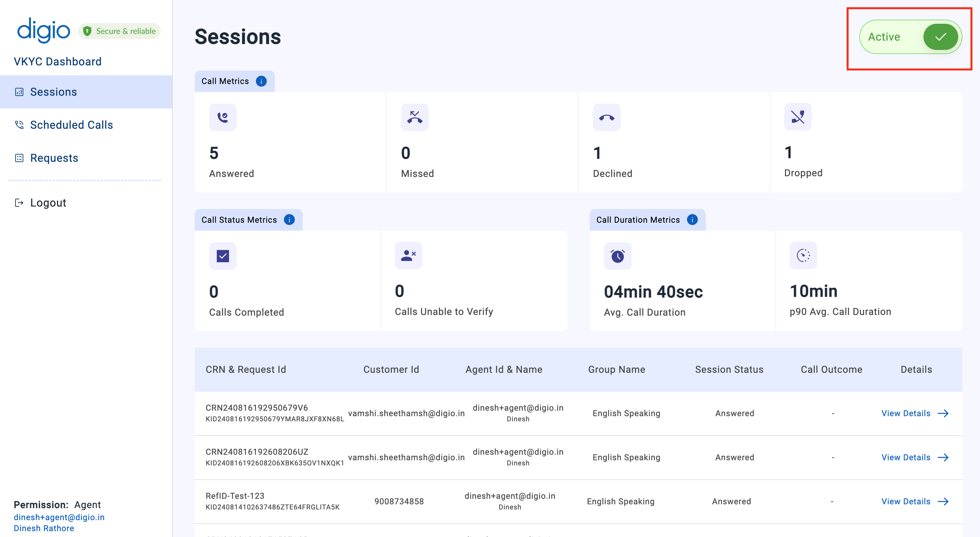Open the Call Status Metrics info tooltip
Screen dimensions: 980x537
coord(290,220)
